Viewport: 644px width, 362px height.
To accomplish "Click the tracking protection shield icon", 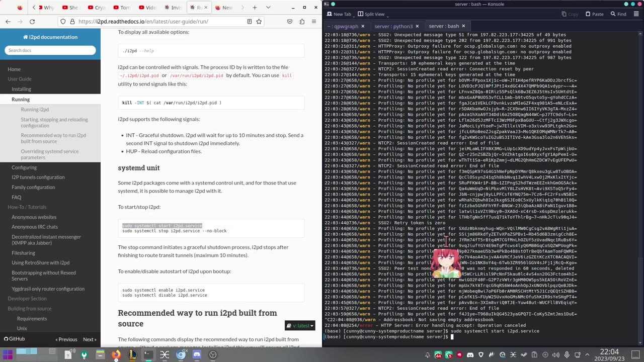I will tap(63, 22).
